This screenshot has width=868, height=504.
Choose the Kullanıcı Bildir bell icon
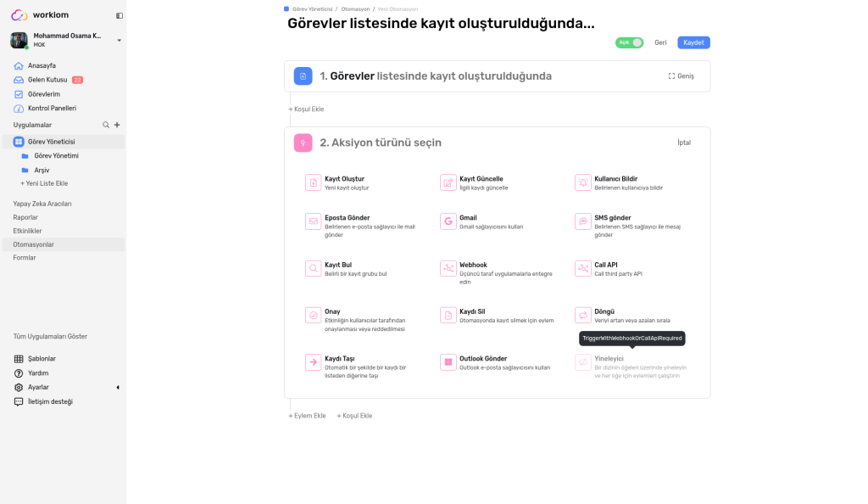583,182
